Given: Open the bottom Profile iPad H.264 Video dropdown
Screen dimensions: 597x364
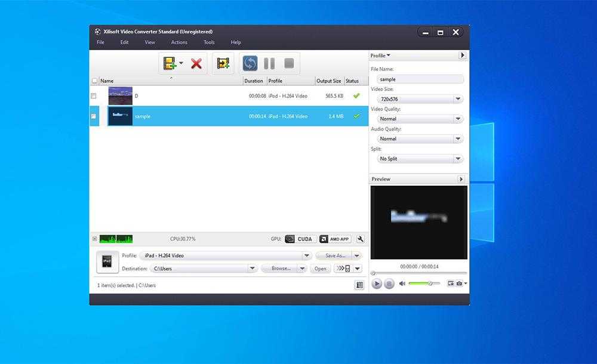Looking at the screenshot, I should pyautogui.click(x=226, y=255).
